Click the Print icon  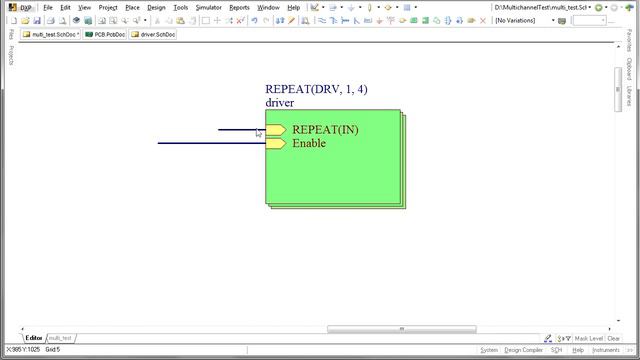tap(51, 20)
